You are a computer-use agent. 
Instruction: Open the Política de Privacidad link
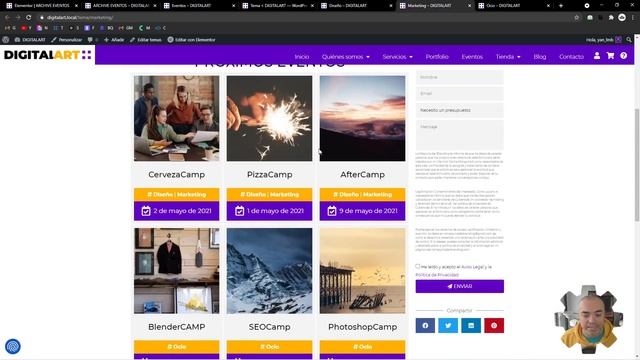point(437,275)
